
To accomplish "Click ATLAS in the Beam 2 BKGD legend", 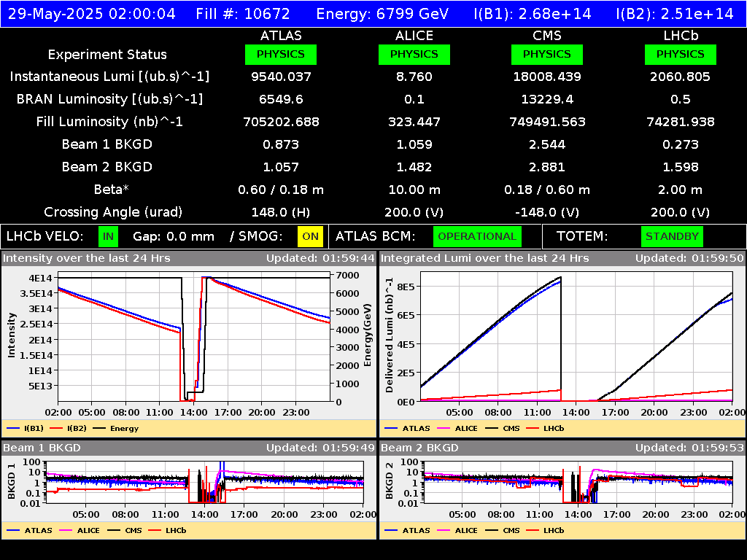I will [x=416, y=531].
